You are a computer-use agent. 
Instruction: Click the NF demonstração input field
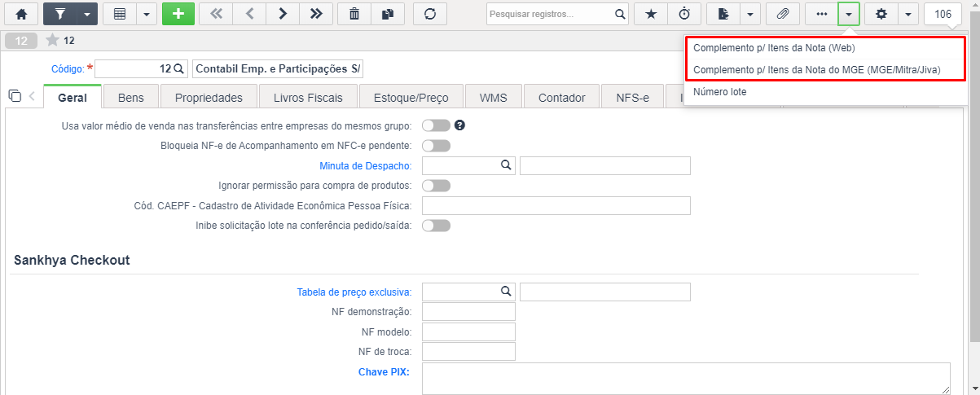point(468,312)
